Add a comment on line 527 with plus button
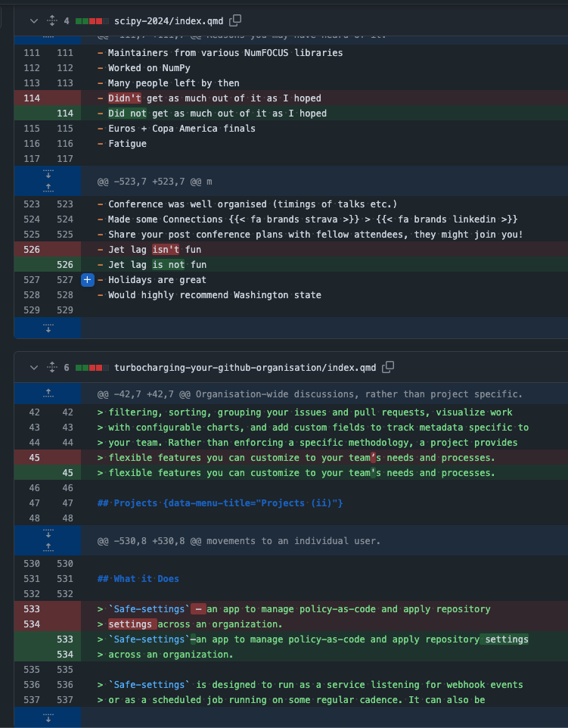 [87, 280]
